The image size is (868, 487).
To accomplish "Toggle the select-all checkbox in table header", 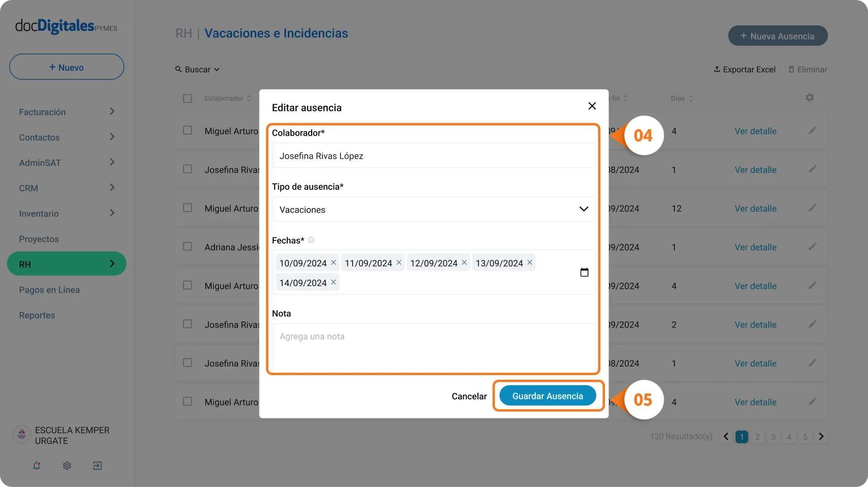I will click(187, 98).
